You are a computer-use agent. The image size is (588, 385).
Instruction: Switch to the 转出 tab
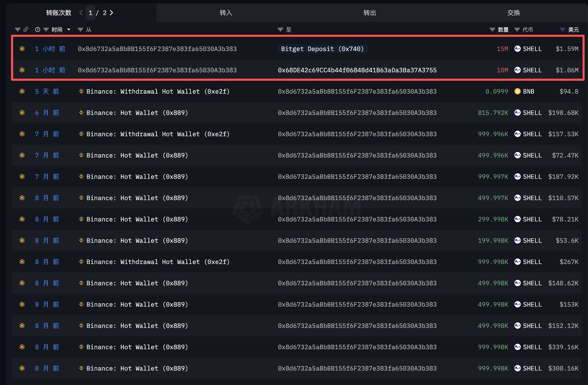[x=370, y=13]
